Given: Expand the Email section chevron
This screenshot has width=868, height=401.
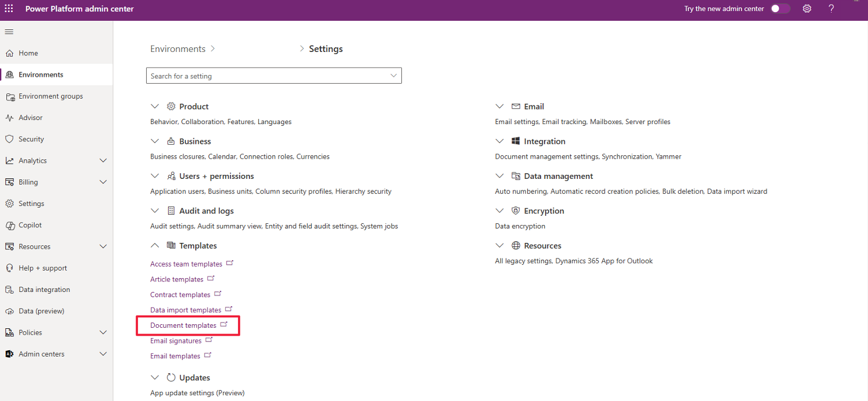Looking at the screenshot, I should 500,107.
